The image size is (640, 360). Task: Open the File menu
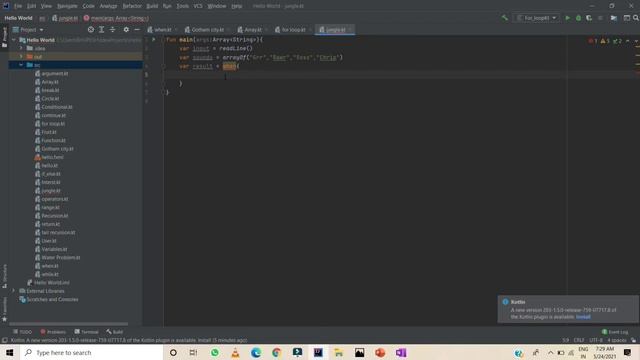(x=18, y=6)
